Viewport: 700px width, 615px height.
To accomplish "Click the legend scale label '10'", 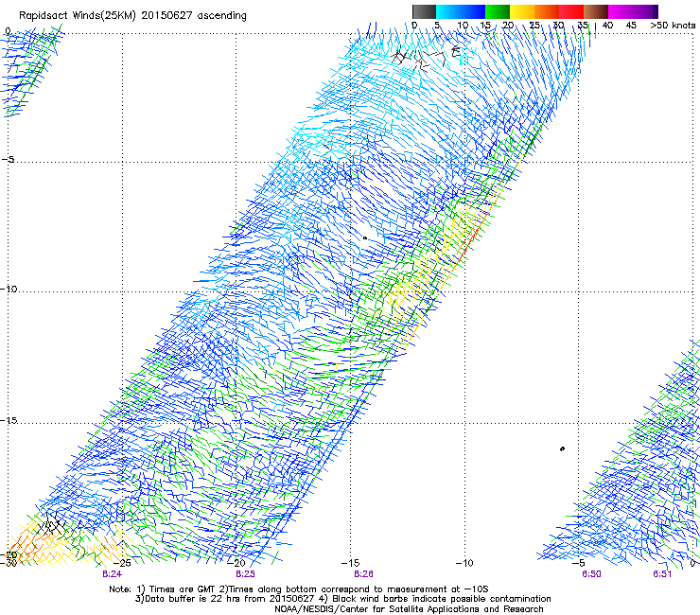I will tap(463, 26).
